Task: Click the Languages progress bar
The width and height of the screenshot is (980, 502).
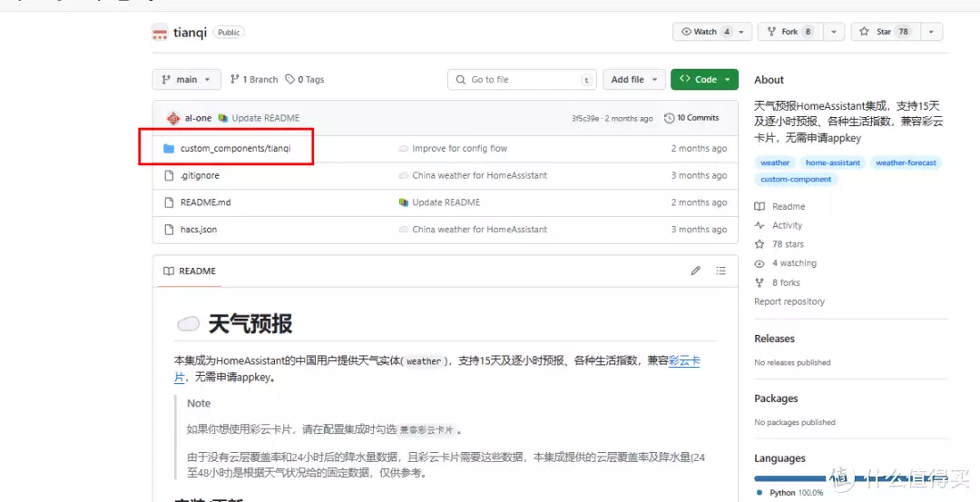Action: click(850, 478)
